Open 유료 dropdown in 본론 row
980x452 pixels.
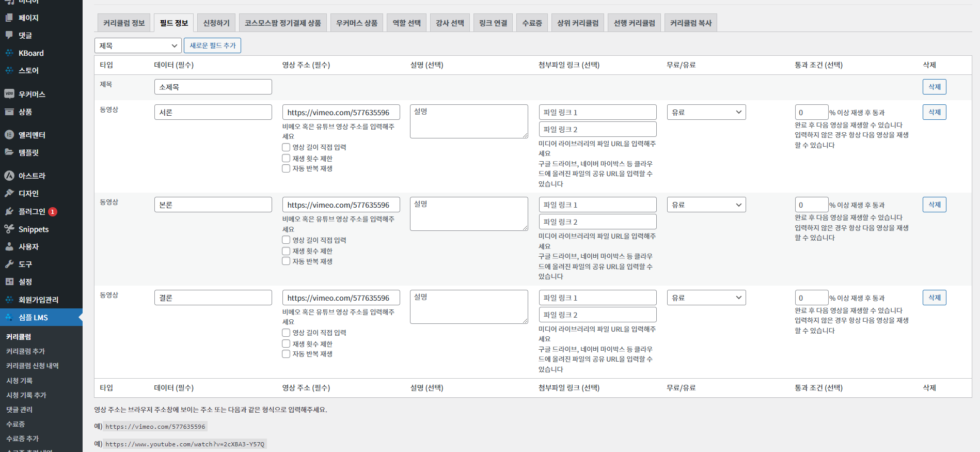(706, 205)
